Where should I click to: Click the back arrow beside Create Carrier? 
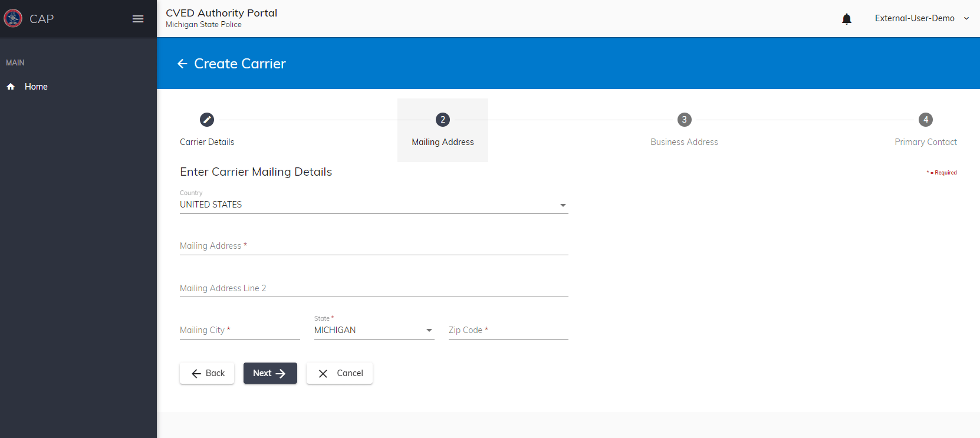pyautogui.click(x=183, y=64)
